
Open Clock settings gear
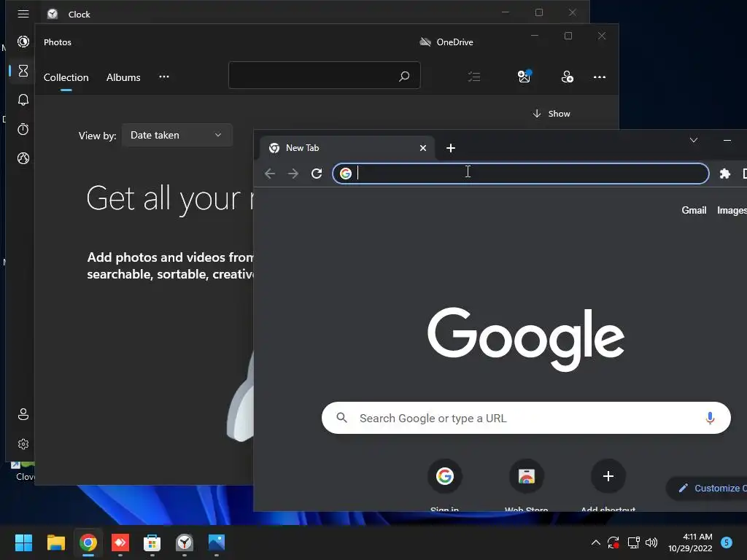(23, 444)
